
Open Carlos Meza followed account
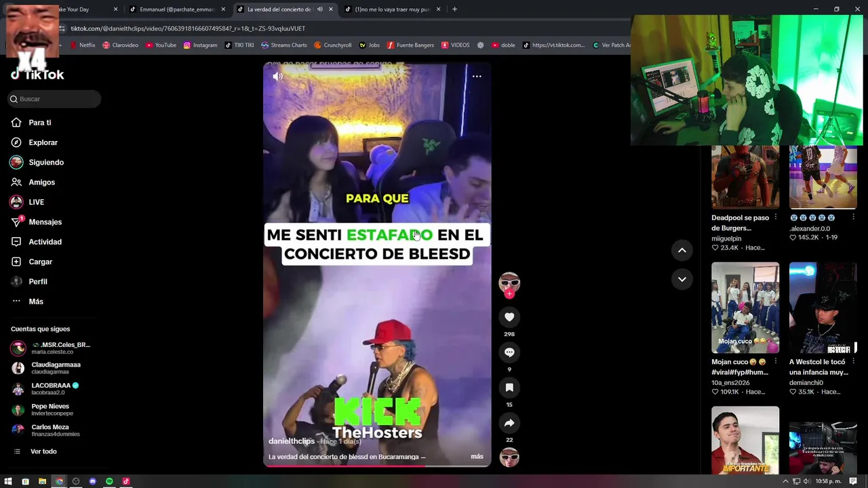52,430
